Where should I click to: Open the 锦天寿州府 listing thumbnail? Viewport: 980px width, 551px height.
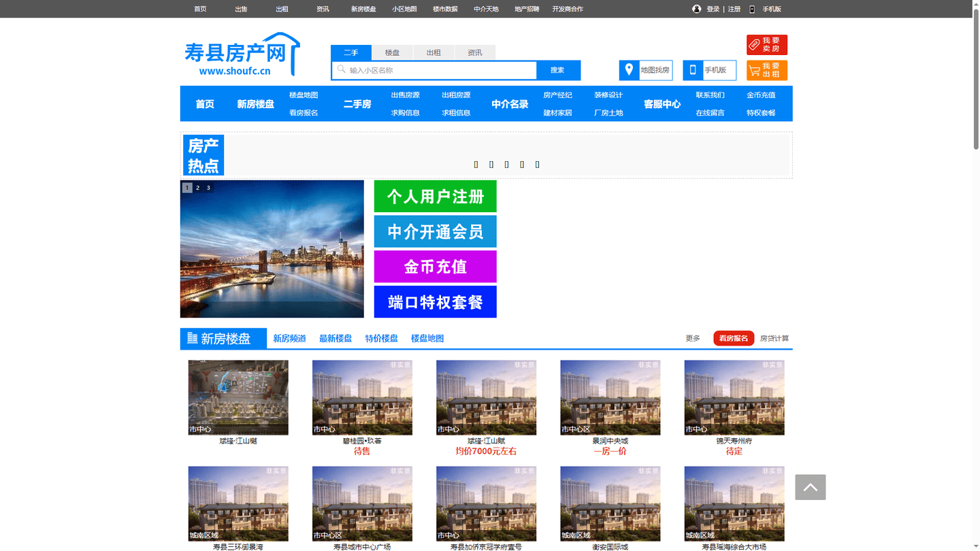tap(734, 397)
